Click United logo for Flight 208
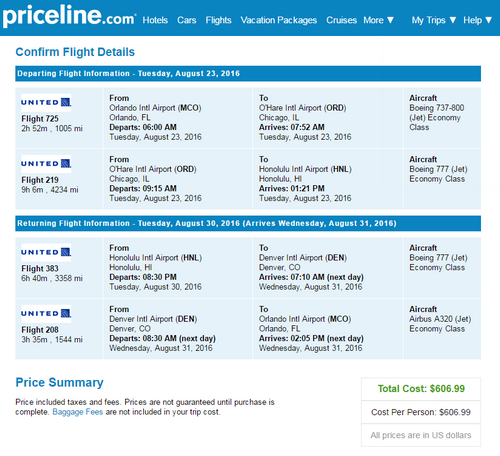The height and width of the screenshot is (456, 500). point(46,314)
